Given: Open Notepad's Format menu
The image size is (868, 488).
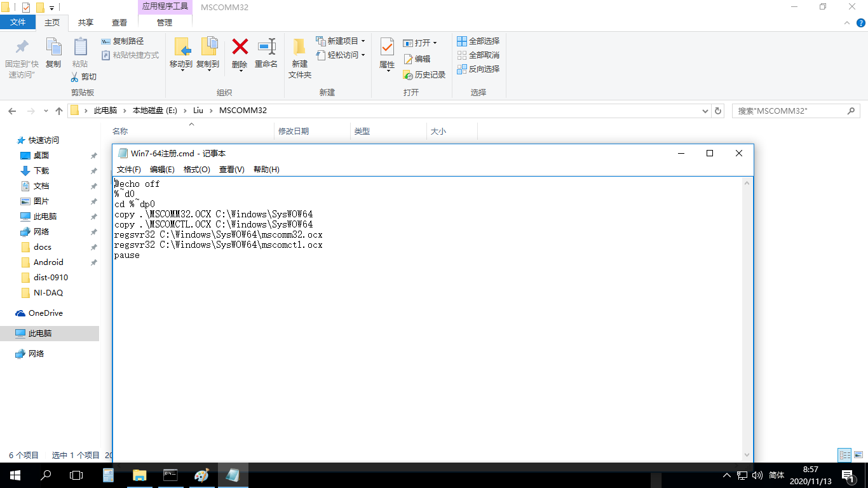Looking at the screenshot, I should coord(197,170).
